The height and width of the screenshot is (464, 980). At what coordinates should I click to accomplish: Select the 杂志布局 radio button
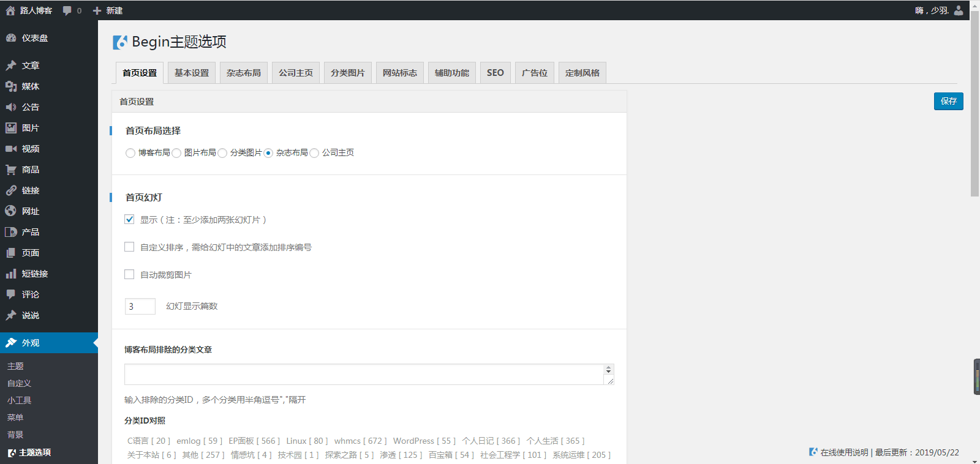pyautogui.click(x=268, y=153)
